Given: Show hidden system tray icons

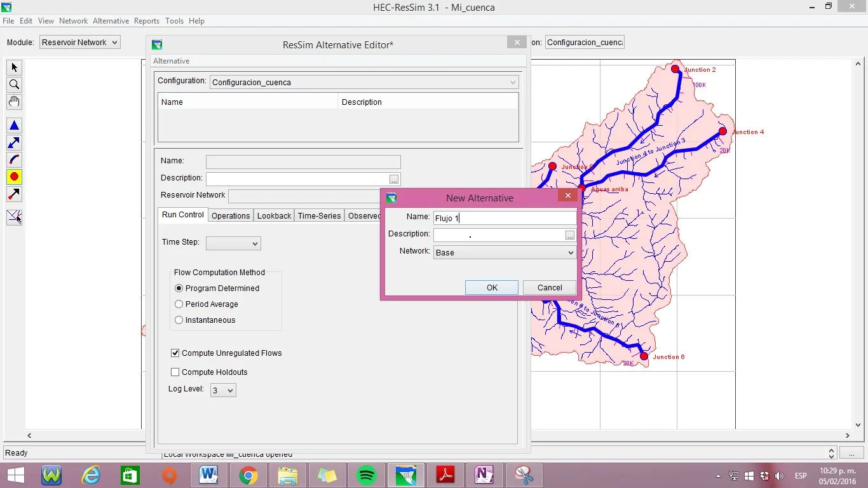Looking at the screenshot, I should click(719, 476).
